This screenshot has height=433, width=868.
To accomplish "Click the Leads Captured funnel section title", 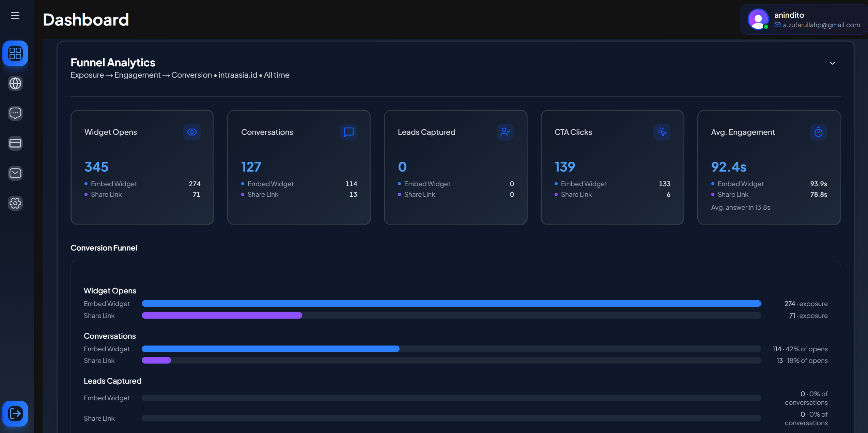I will [x=112, y=381].
